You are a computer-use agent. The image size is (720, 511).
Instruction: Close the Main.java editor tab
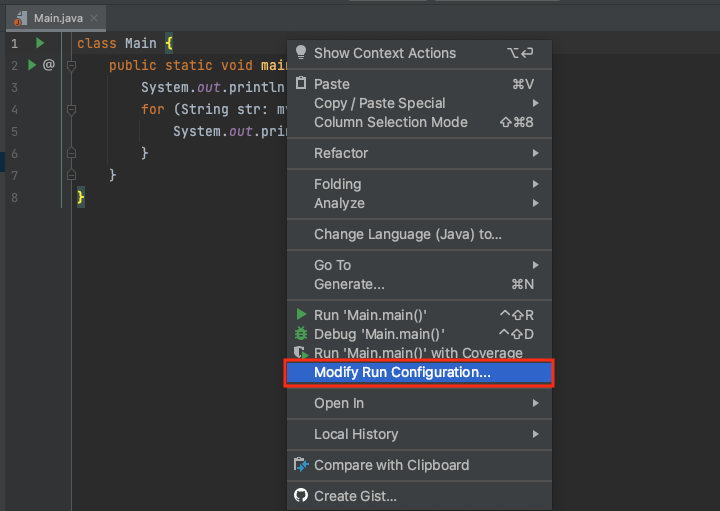tap(94, 18)
